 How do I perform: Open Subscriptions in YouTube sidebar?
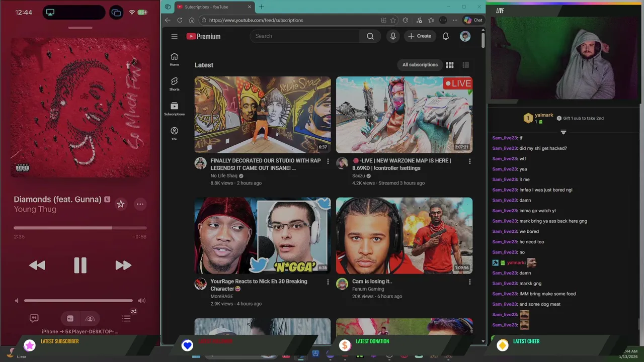pos(174,109)
